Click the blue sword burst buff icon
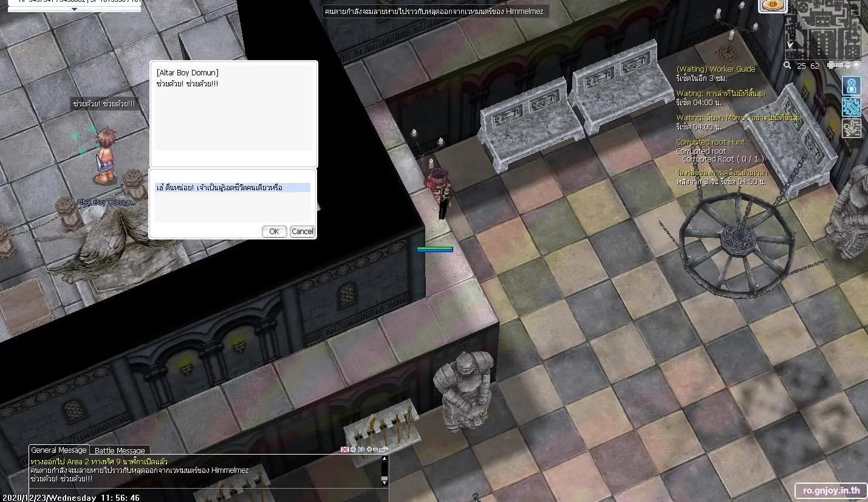Image resolution: width=868 pixels, height=502 pixels. tap(851, 107)
